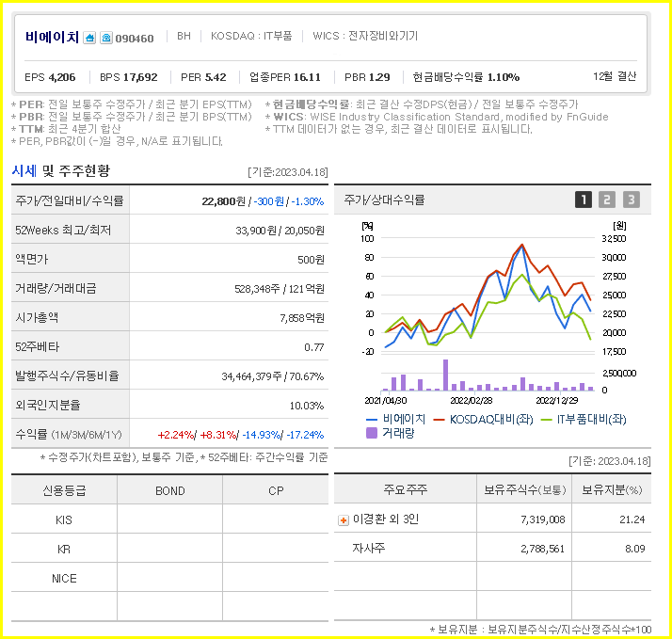Click the KOSDAQ : IT부품 classification text
The height and width of the screenshot is (639, 672).
tap(251, 36)
